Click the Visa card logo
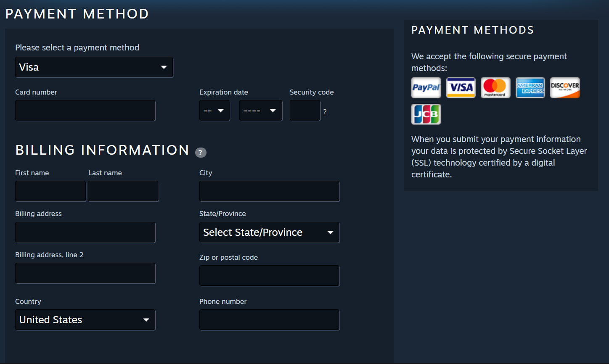Image resolution: width=609 pixels, height=364 pixels. click(x=461, y=87)
